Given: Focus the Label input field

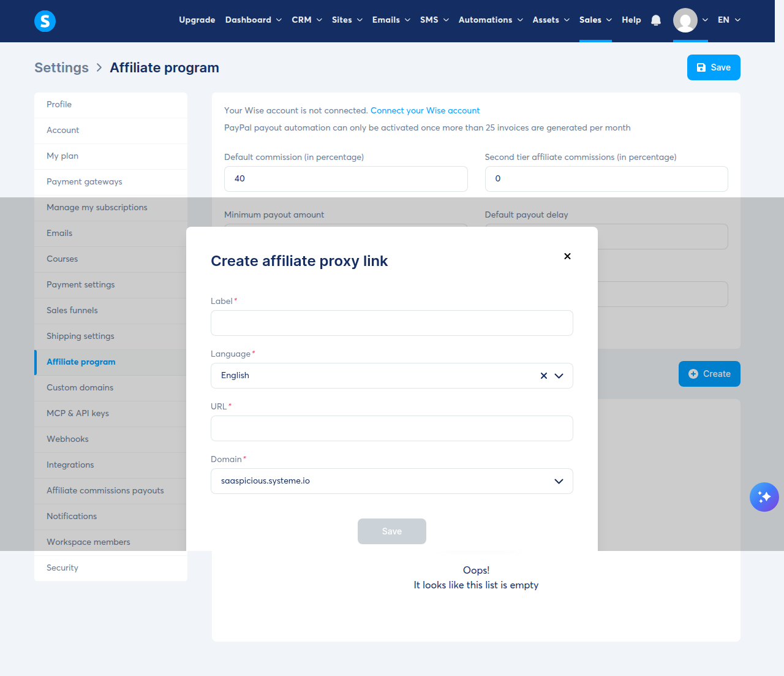Looking at the screenshot, I should pyautogui.click(x=392, y=323).
